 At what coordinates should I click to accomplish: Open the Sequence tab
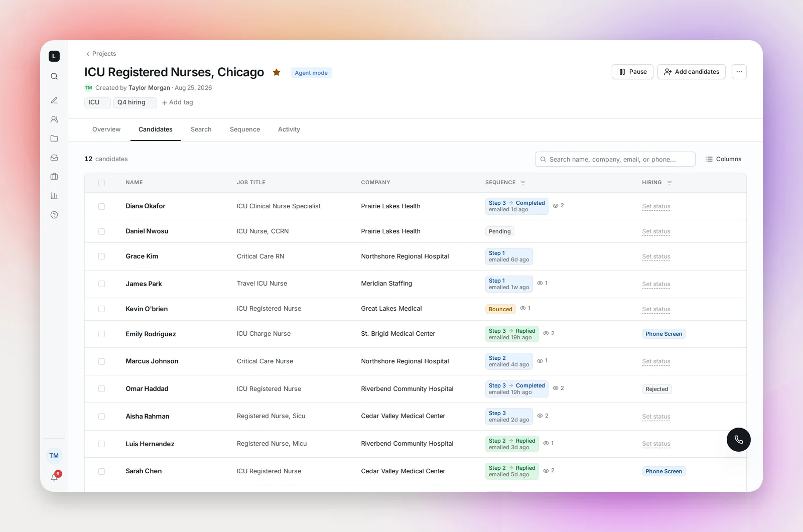click(x=245, y=129)
